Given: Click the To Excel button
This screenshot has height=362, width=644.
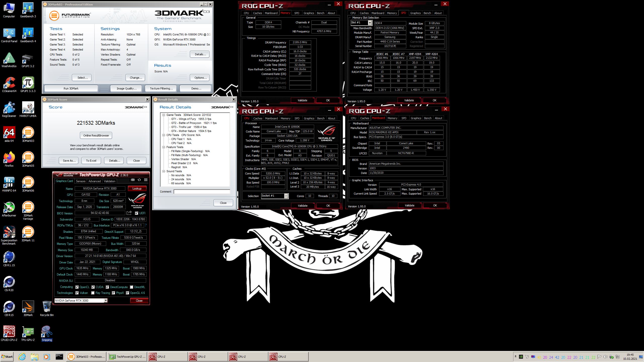Looking at the screenshot, I should (91, 161).
